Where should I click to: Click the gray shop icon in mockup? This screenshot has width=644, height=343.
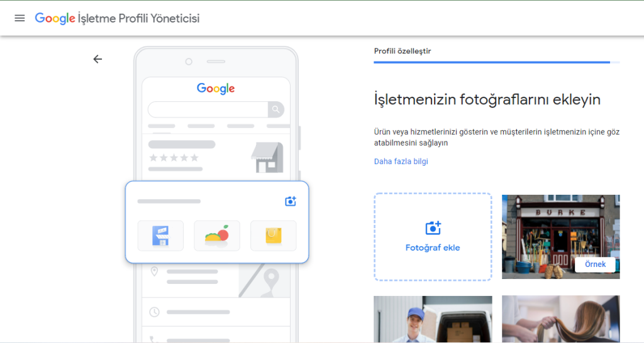pos(267,157)
